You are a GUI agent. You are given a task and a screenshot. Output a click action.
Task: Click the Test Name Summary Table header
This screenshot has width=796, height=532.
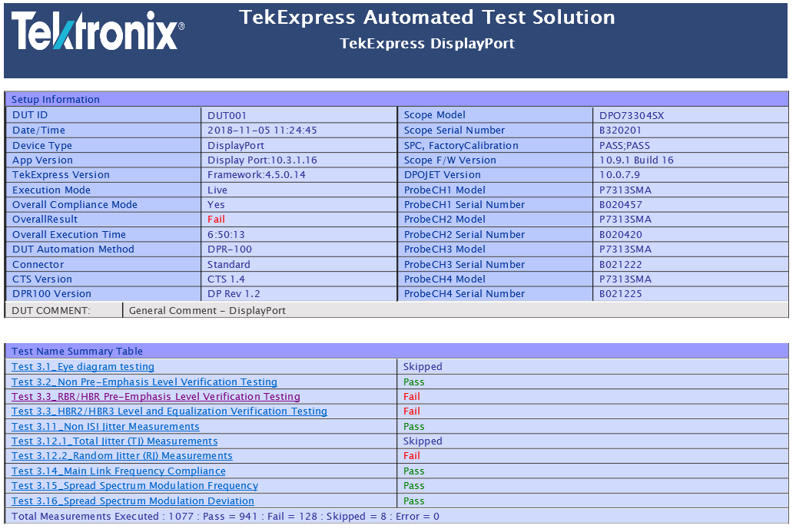(396, 351)
